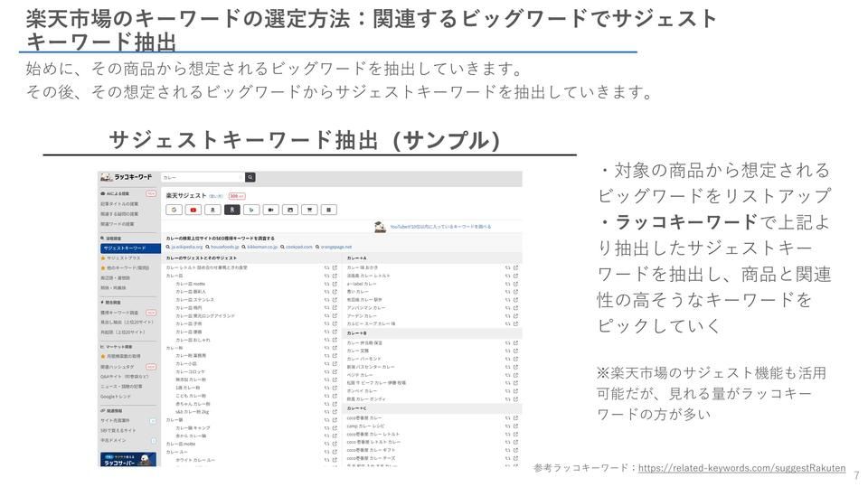Select the Amazon suggest source icon
Viewport: 868px width, 487px height.
click(x=212, y=210)
